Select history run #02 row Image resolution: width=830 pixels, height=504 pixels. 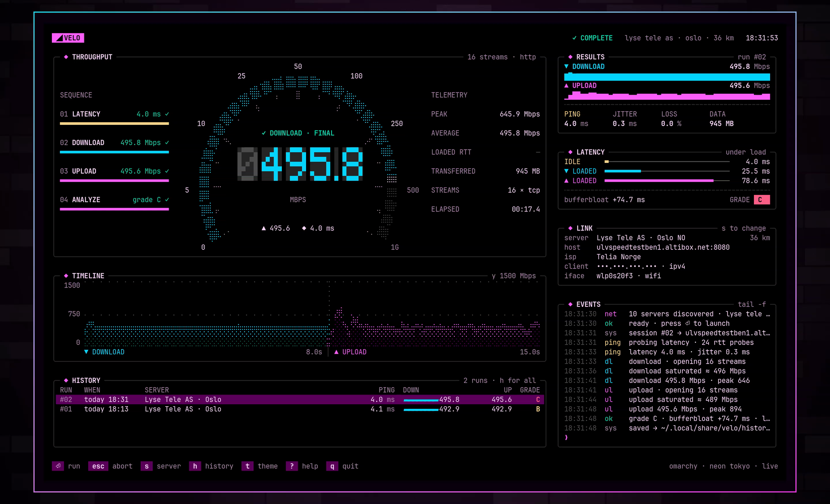coord(300,399)
